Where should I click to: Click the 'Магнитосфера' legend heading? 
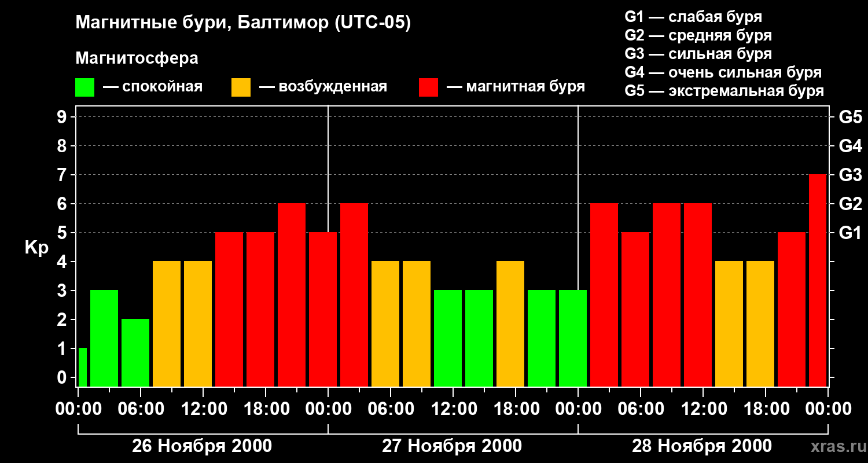click(137, 59)
